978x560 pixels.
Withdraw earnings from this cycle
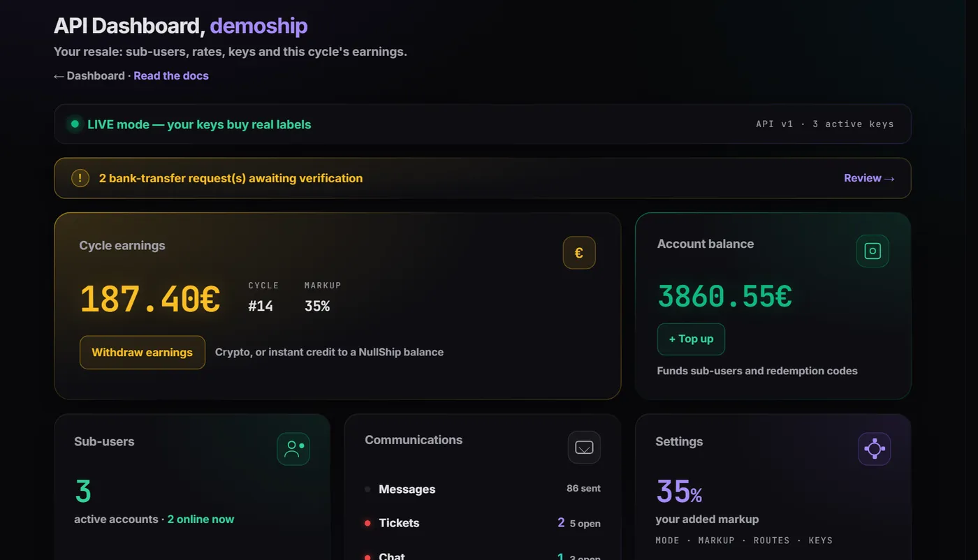click(x=143, y=353)
